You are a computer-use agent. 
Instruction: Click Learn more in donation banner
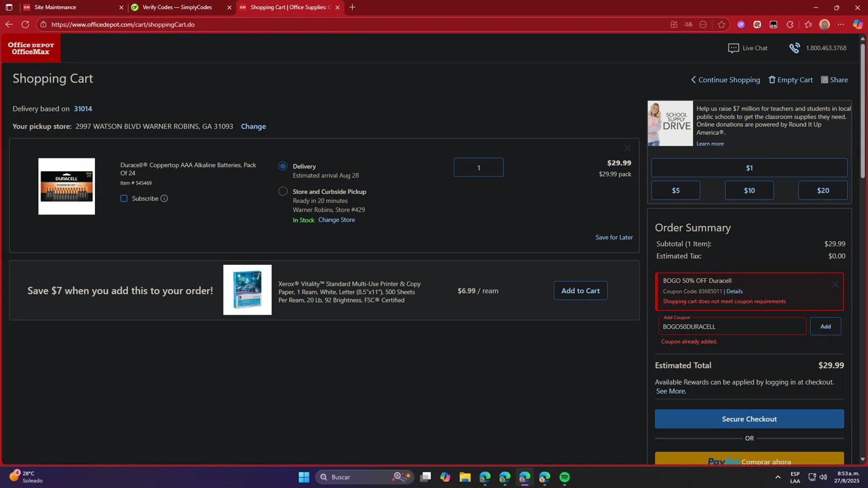pos(710,143)
